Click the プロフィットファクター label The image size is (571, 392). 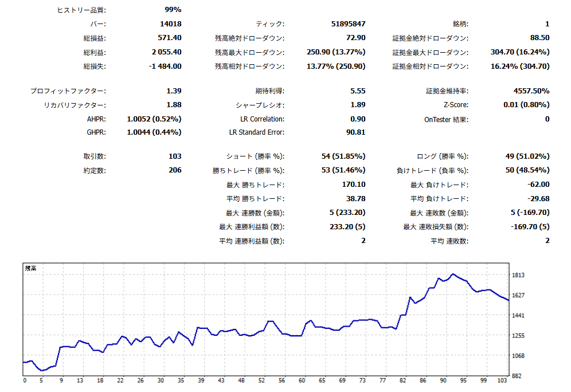pyautogui.click(x=68, y=91)
